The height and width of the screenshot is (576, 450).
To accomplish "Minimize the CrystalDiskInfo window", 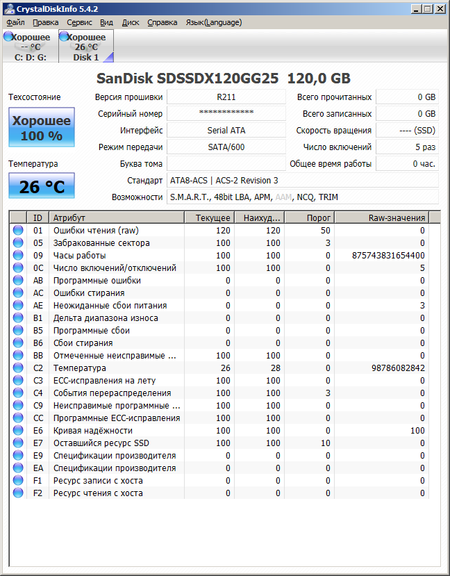I will (416, 9).
